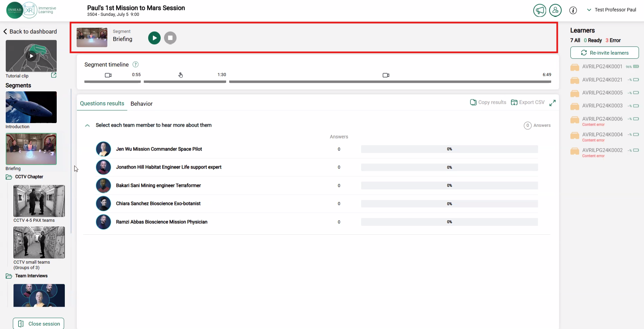Click Chiara Sanchez percentage bar
The height and width of the screenshot is (329, 644).
pos(449,204)
